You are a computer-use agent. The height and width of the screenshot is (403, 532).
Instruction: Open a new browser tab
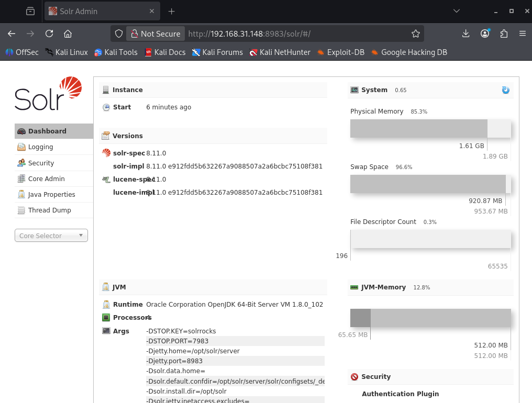click(x=171, y=11)
